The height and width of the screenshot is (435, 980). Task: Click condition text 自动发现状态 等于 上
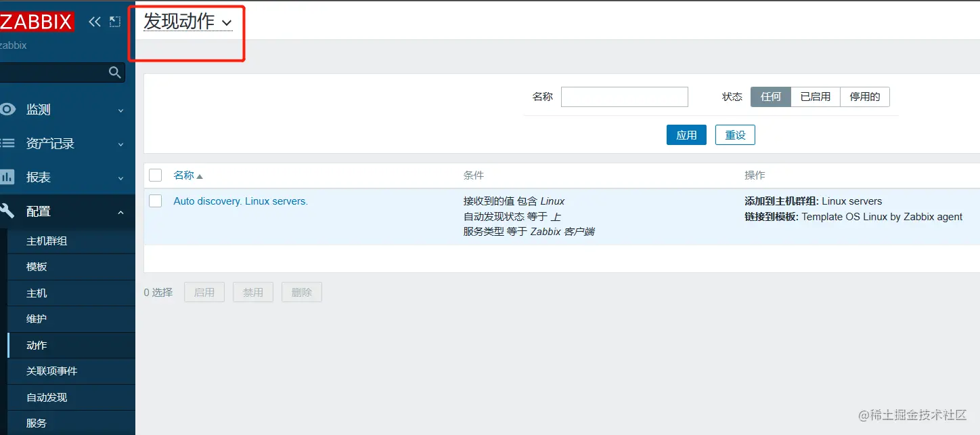512,217
